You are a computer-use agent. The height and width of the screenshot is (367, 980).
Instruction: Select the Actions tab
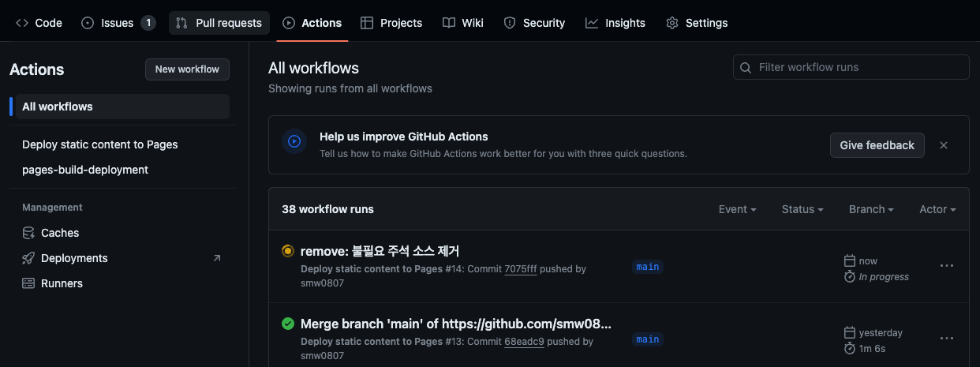pyautogui.click(x=312, y=23)
